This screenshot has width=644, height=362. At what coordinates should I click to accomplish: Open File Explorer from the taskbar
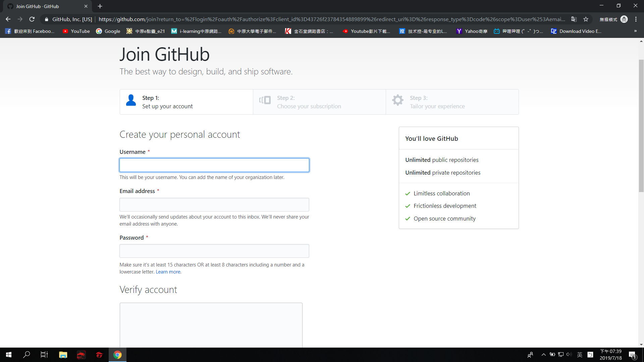click(63, 355)
